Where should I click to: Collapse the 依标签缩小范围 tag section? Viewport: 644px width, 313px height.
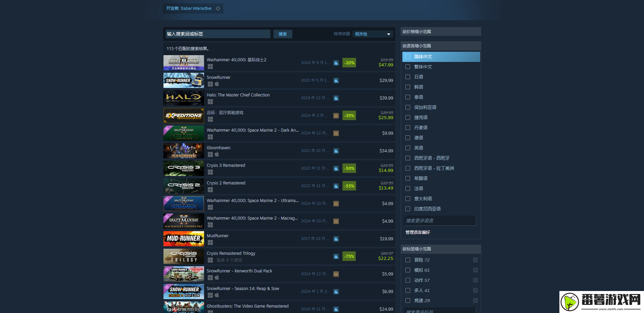440,249
